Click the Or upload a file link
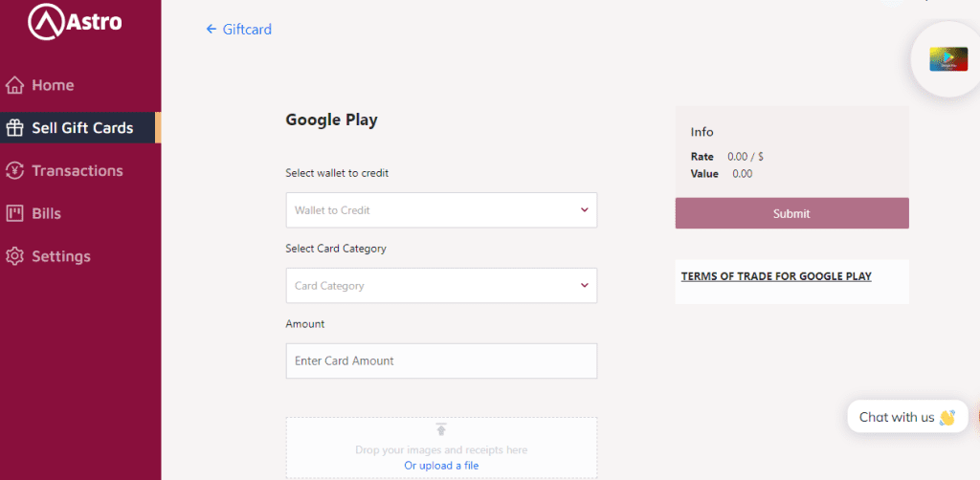This screenshot has width=980, height=480. [441, 465]
